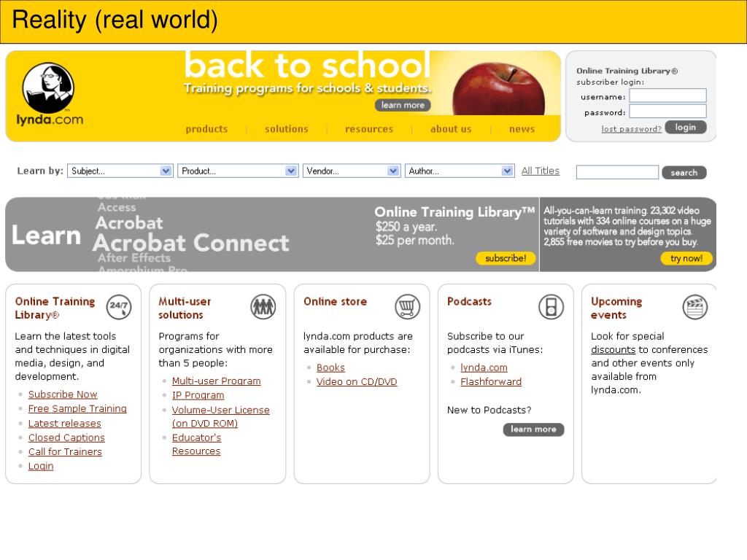Viewport: 747px width, 560px height.
Task: Open the Vendor dropdown
Action: pos(352,171)
